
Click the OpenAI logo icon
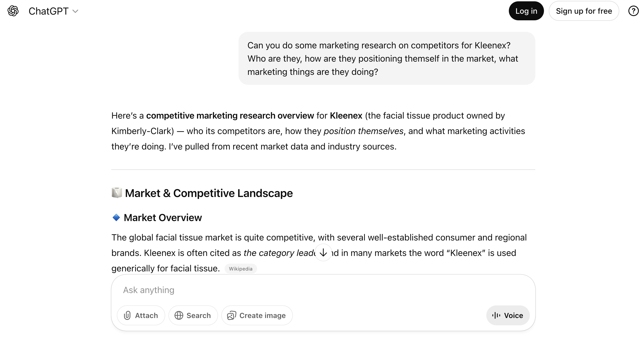[13, 11]
